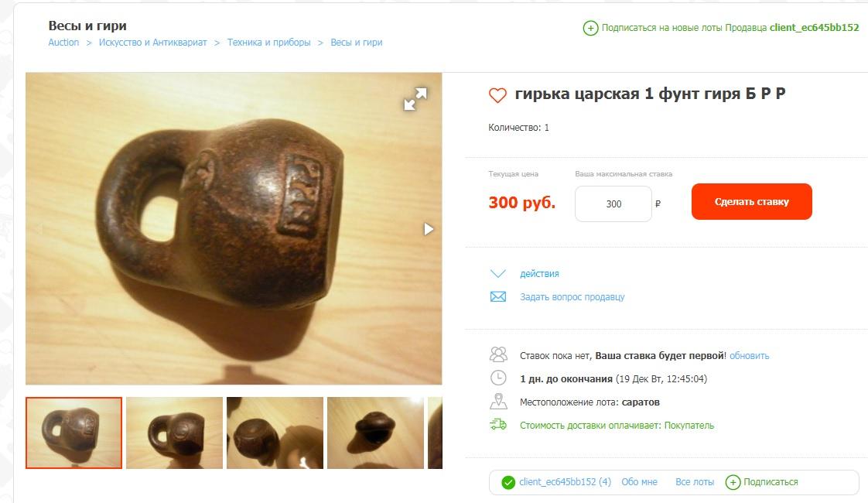Show next photo with right arrow

tap(429, 229)
